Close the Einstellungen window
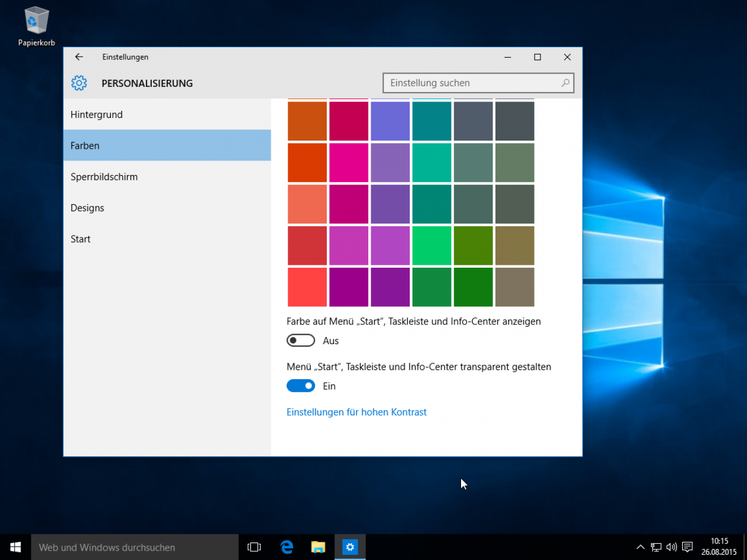The image size is (747, 560). (567, 57)
